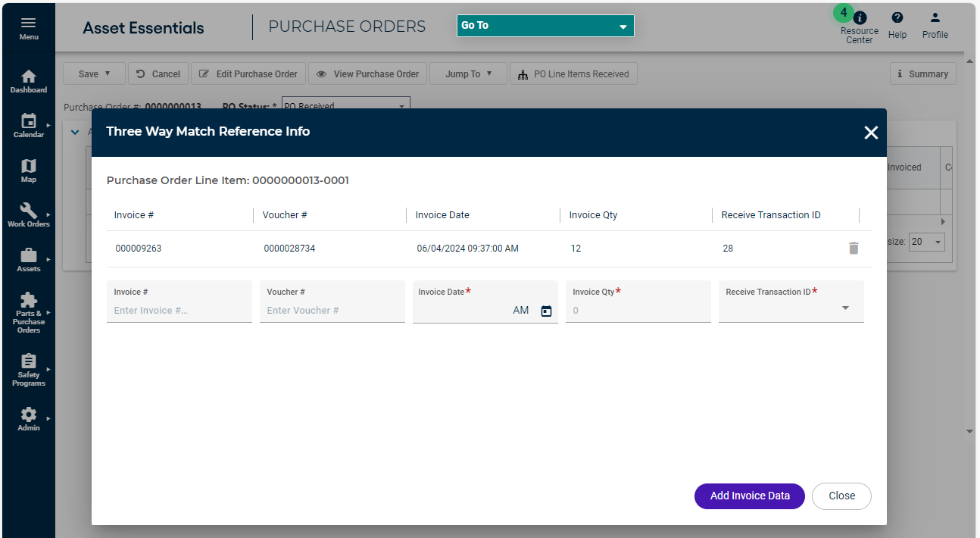Select voucher number 0000028734 cell
The image size is (980, 538).
coord(289,249)
